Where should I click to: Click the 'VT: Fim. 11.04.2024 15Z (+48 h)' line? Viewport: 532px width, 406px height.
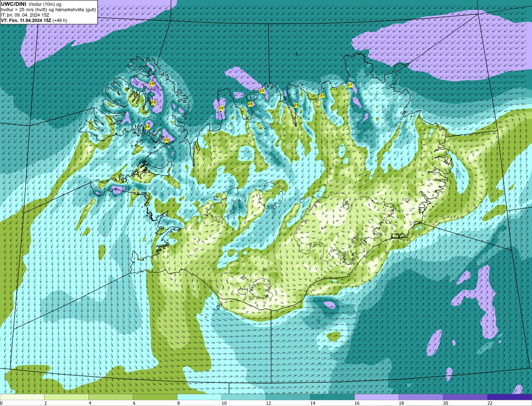coord(34,20)
